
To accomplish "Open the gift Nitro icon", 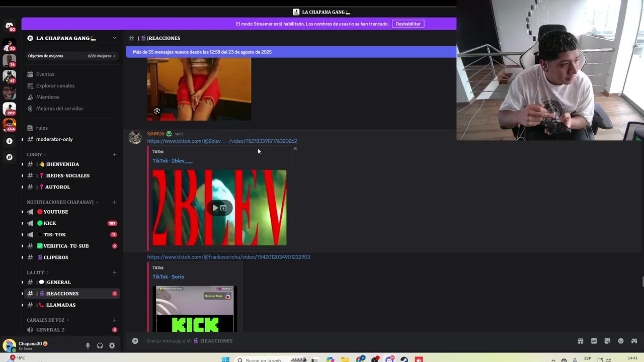I will (x=580, y=341).
